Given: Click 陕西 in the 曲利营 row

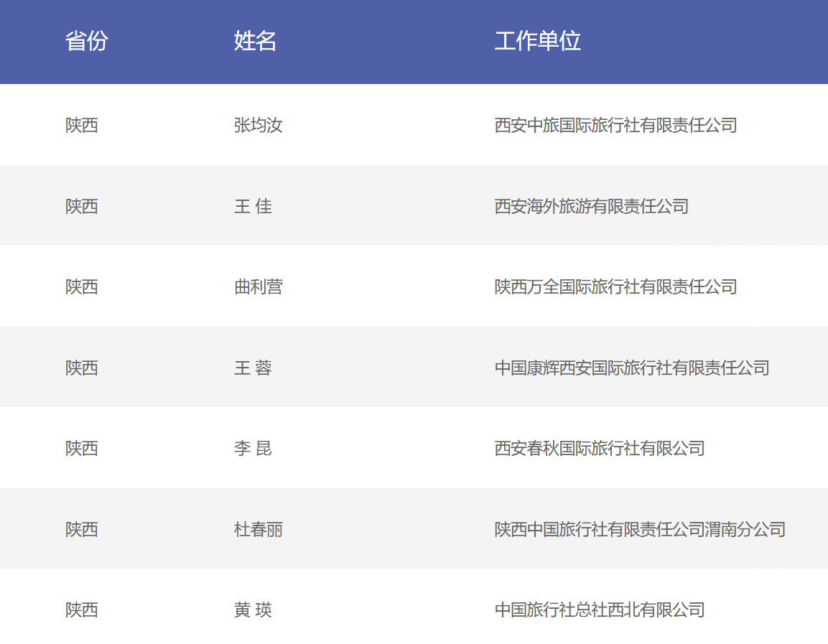Looking at the screenshot, I should pyautogui.click(x=82, y=286).
